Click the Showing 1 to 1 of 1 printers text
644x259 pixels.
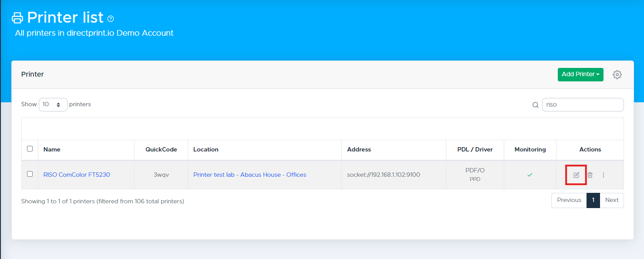pyautogui.click(x=103, y=201)
